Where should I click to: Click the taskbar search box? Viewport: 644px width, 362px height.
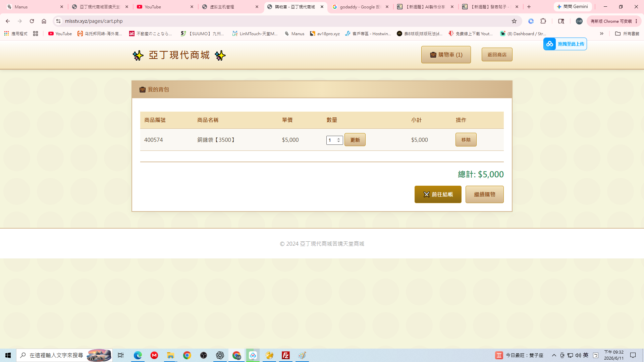pos(64,355)
